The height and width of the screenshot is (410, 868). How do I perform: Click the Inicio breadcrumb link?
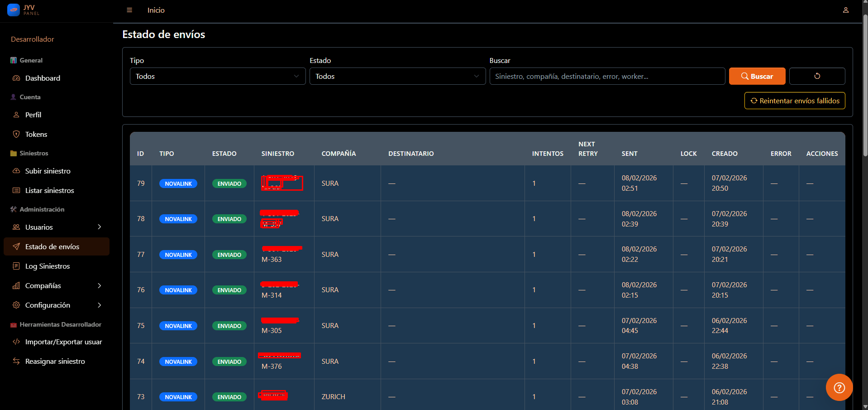coord(156,10)
